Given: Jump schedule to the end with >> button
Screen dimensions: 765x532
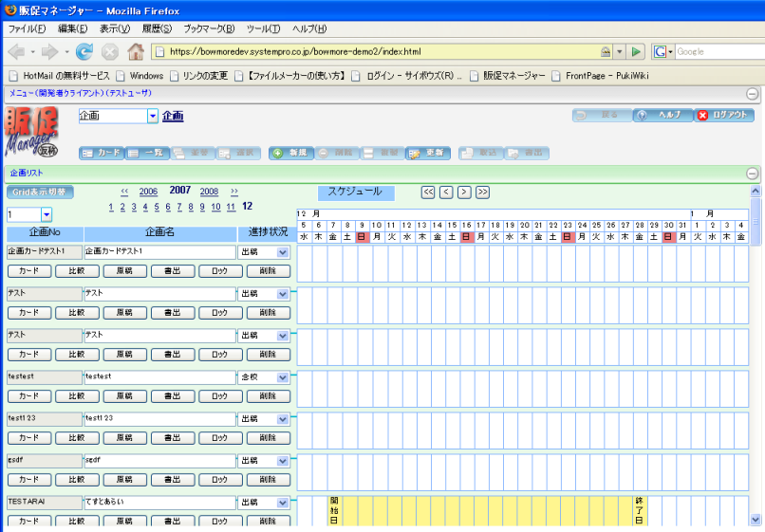Looking at the screenshot, I should [482, 193].
